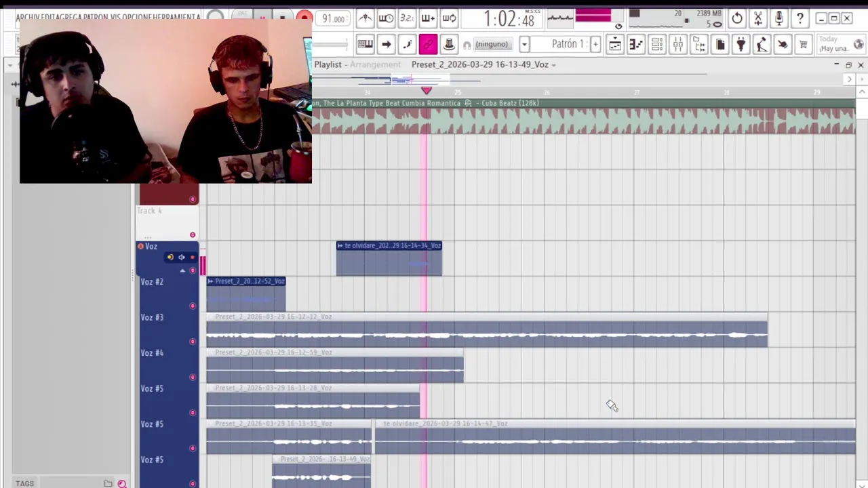Open the Preset_2_2026-03-29 16-13-49_Voz clip dropdown
This screenshot has width=868, height=488.
[x=554, y=65]
